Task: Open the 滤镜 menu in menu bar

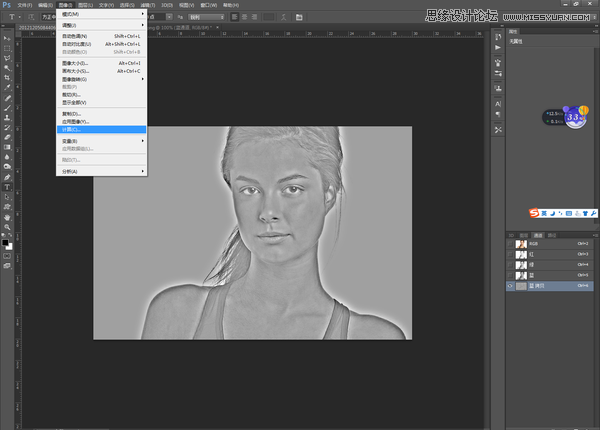Action: coord(145,4)
